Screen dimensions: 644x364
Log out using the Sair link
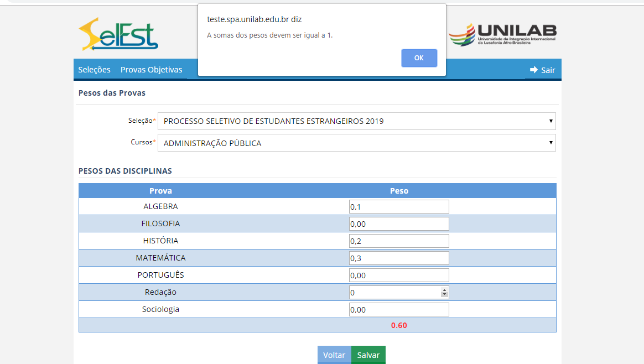[548, 70]
